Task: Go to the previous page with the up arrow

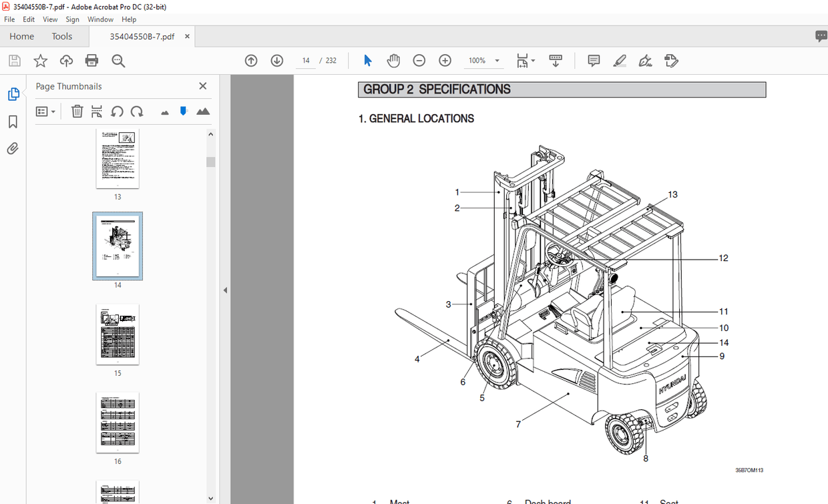Action: [251, 60]
